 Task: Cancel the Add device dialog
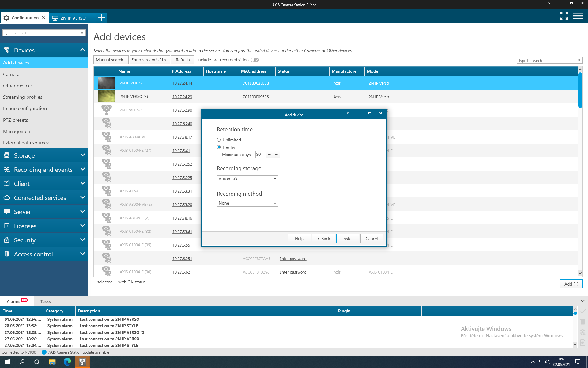[x=372, y=239]
